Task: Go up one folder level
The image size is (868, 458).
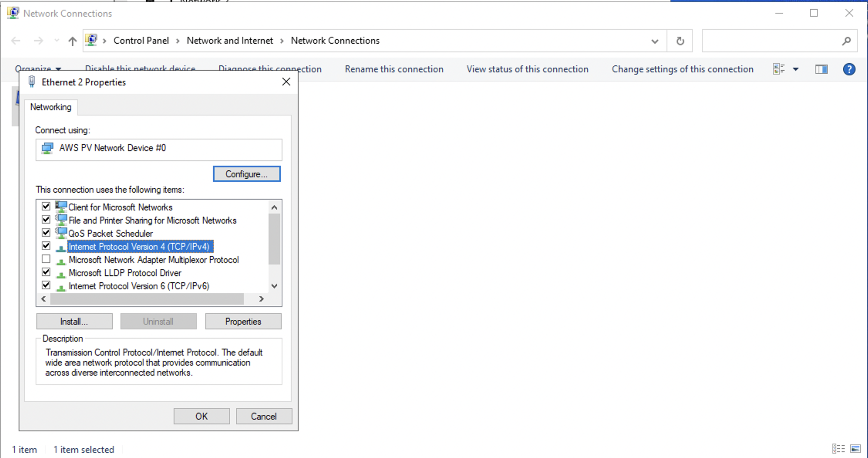Action: coord(73,41)
